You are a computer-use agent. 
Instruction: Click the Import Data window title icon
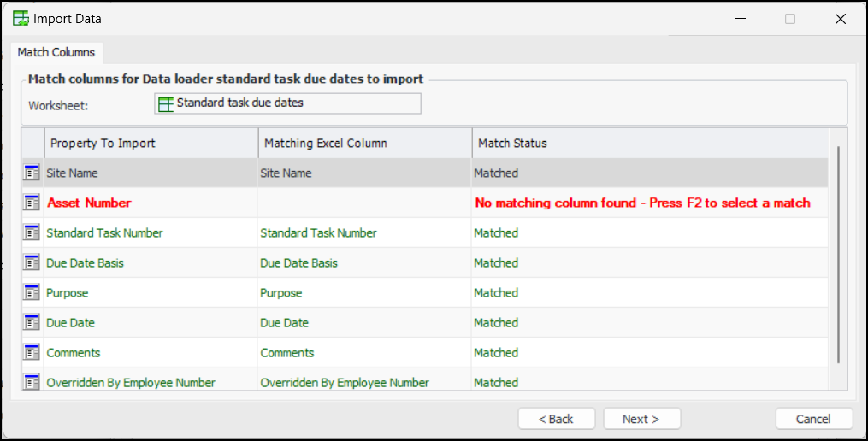21,18
